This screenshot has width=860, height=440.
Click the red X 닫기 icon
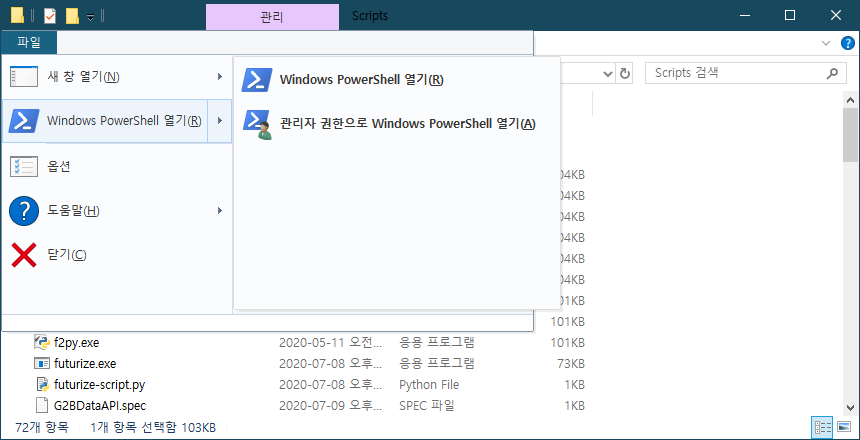[x=24, y=255]
